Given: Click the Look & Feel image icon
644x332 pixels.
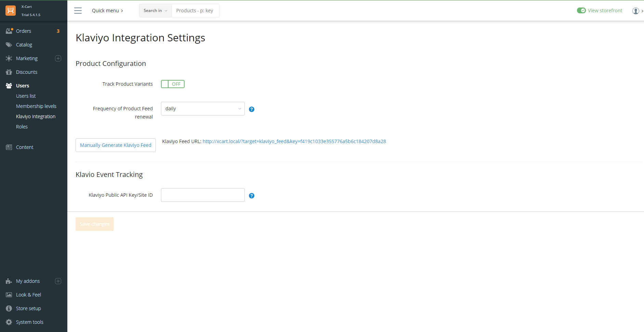Looking at the screenshot, I should tap(9, 295).
